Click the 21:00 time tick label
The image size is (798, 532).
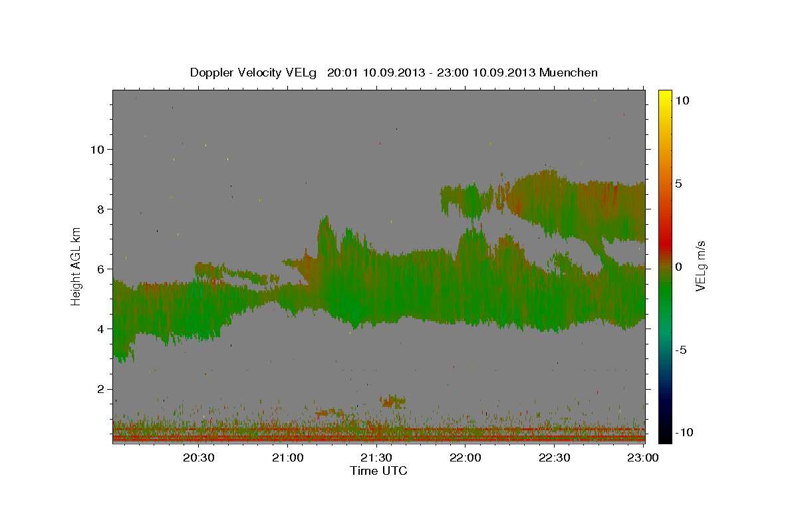(x=287, y=458)
